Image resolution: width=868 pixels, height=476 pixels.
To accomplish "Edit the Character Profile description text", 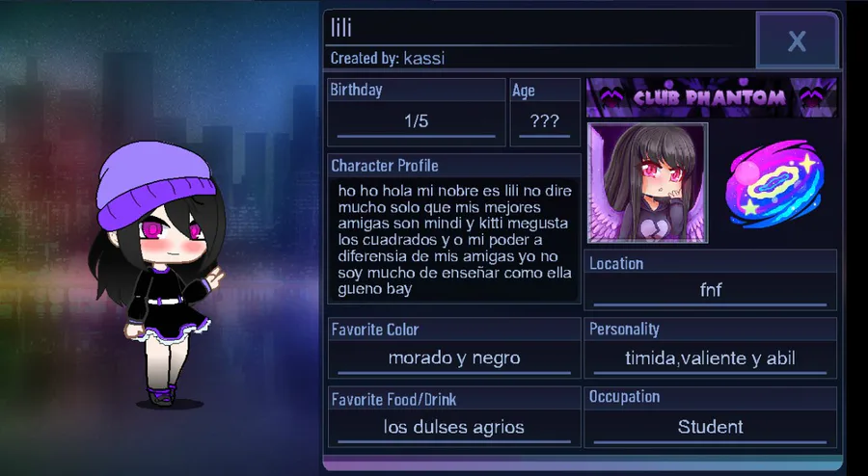I will click(454, 240).
